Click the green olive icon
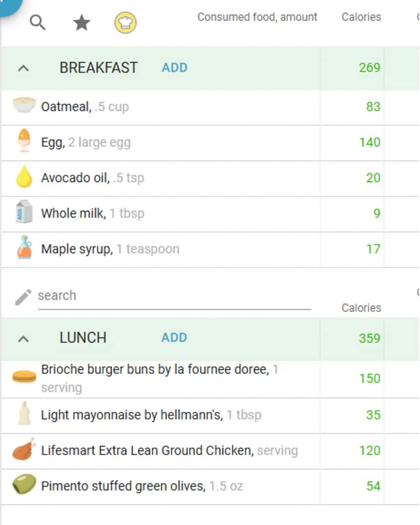 point(24,484)
